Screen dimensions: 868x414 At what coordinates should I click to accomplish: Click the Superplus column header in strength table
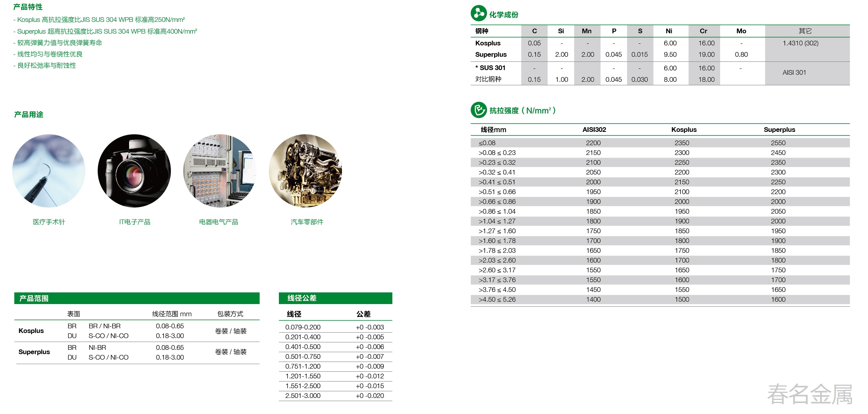coord(779,130)
